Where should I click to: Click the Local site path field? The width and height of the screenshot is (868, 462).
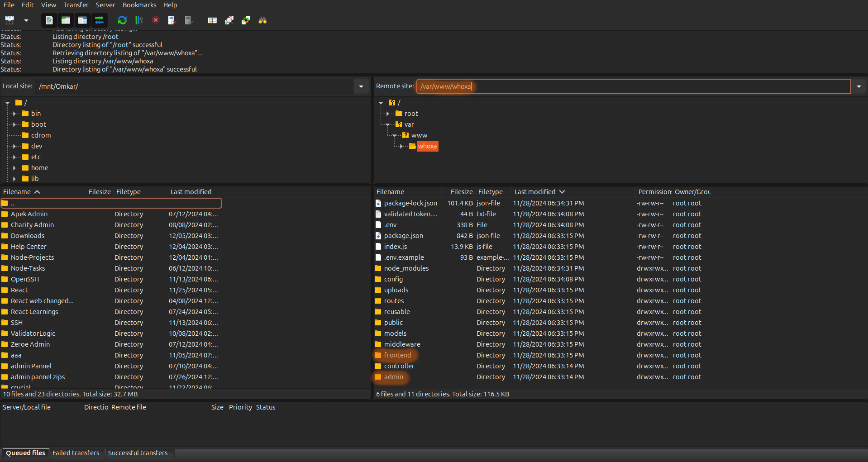click(x=195, y=86)
